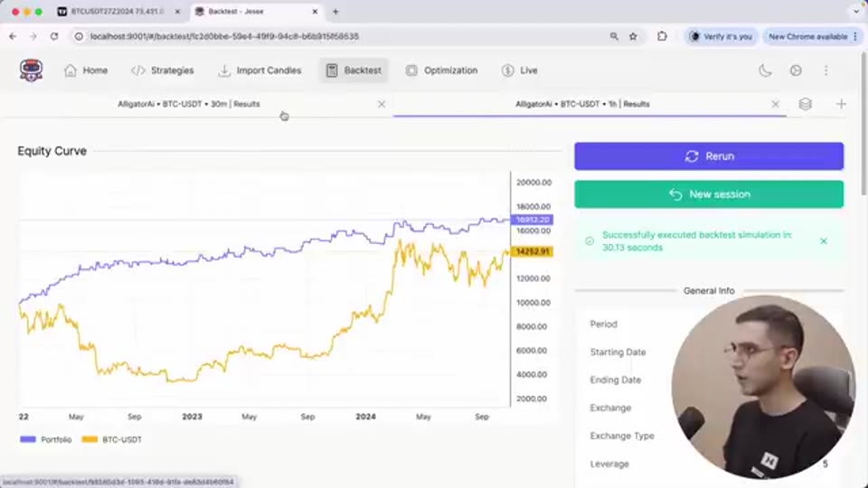Viewport: 868px width, 488px height.
Task: Click the stacked layers icon
Action: [x=805, y=104]
